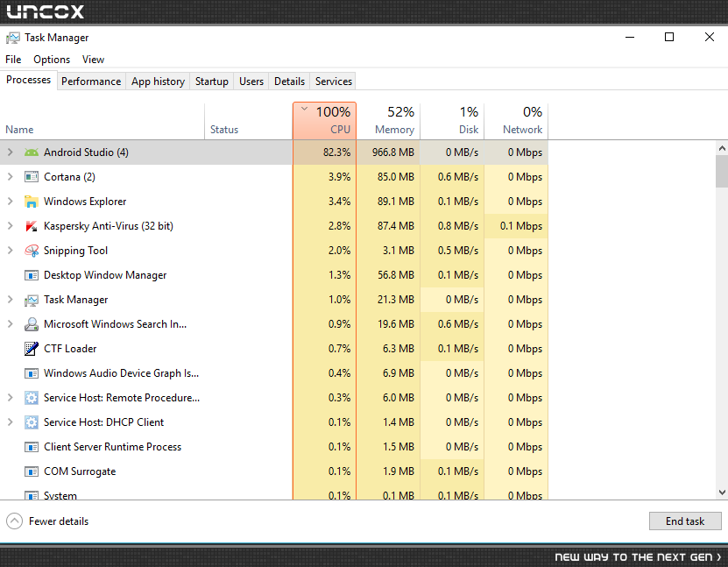Click the Task Manager process row icon
The width and height of the screenshot is (728, 567).
pyautogui.click(x=32, y=300)
